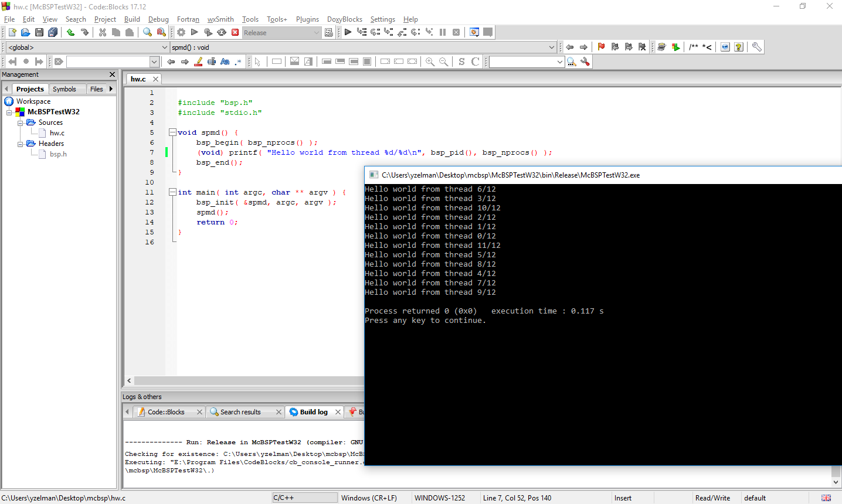This screenshot has height=504, width=842.
Task: Select the Code::Blocks log tab
Action: click(x=166, y=412)
